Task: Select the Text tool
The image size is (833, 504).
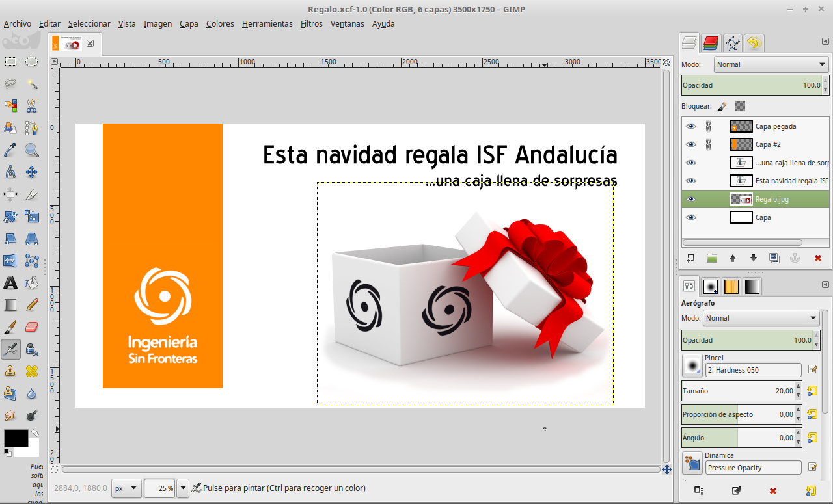Action: (10, 283)
